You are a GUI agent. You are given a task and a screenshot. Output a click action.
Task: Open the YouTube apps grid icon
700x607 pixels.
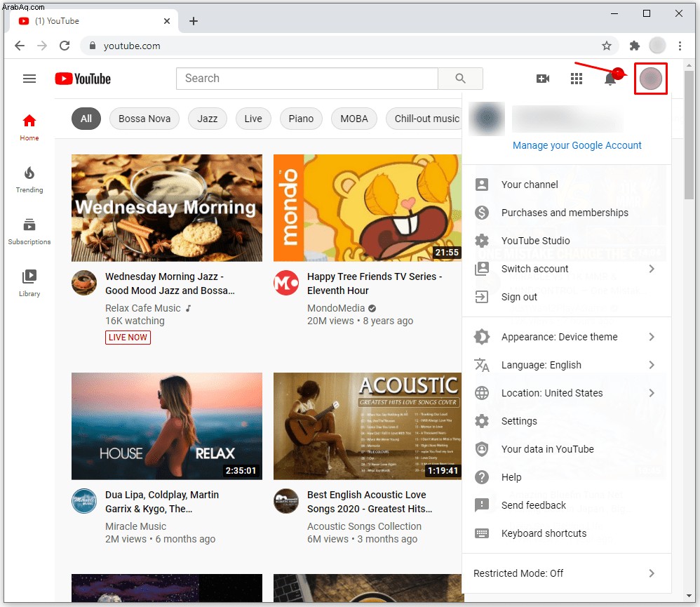[x=577, y=79]
